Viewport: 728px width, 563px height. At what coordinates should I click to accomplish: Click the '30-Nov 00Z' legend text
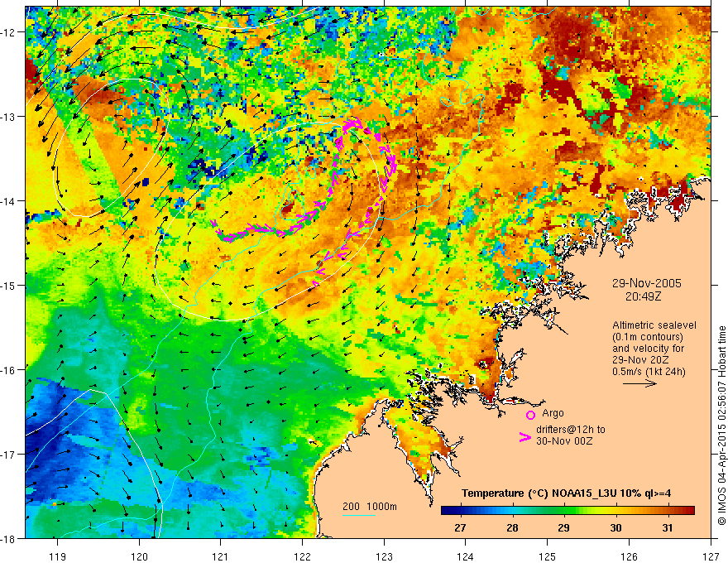(564, 440)
